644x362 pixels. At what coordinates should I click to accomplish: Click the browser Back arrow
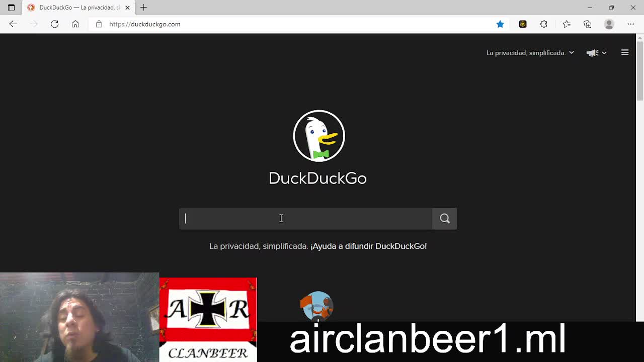click(13, 24)
